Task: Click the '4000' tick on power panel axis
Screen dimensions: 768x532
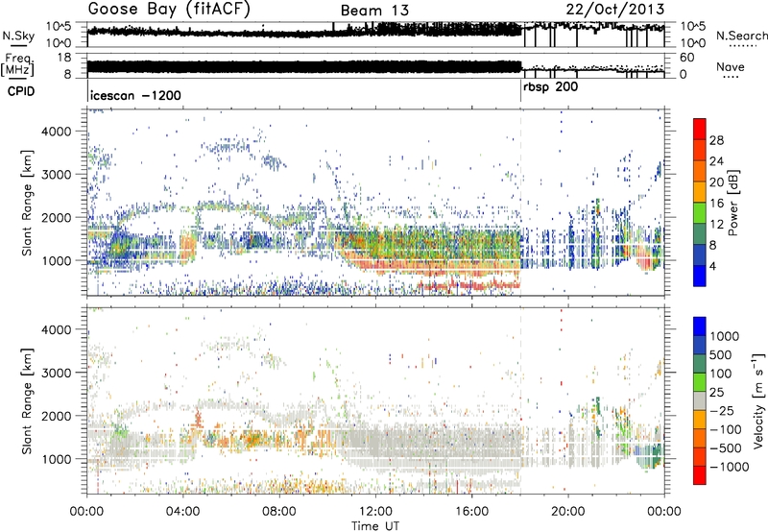Action: coord(57,132)
